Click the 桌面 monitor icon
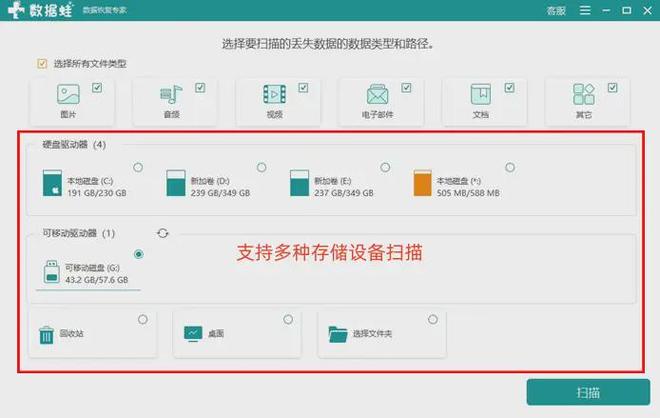Viewport: 660px width, 418px height. 193,334
